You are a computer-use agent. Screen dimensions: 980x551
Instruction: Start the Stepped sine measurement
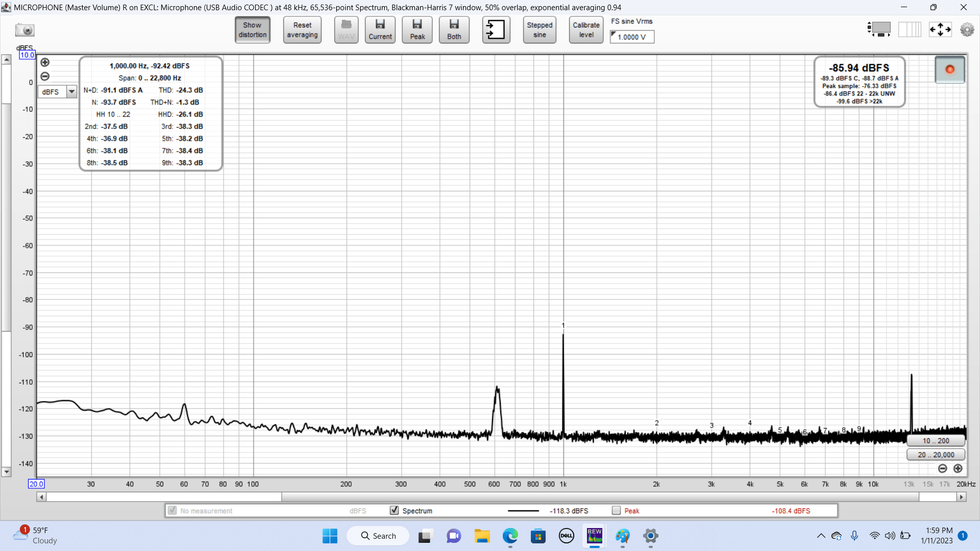click(540, 30)
